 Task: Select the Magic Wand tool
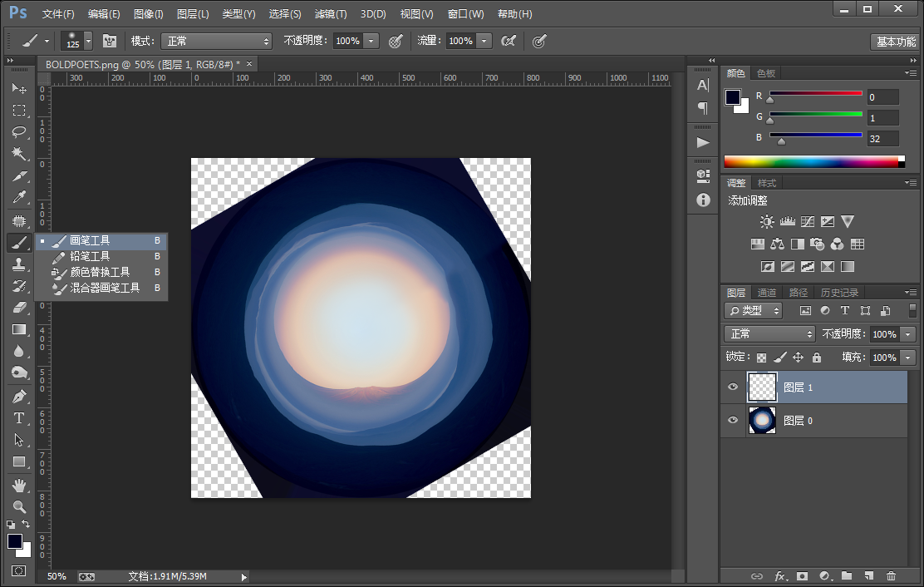(19, 153)
